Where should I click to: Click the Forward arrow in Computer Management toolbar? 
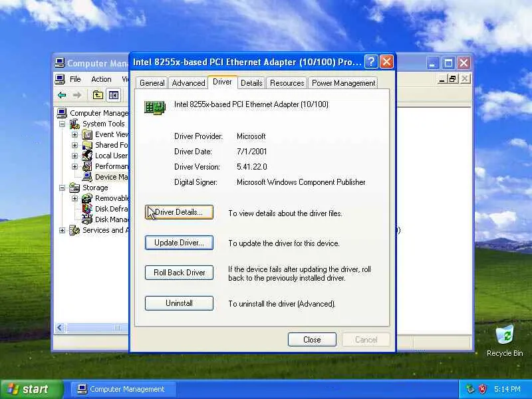(x=77, y=95)
